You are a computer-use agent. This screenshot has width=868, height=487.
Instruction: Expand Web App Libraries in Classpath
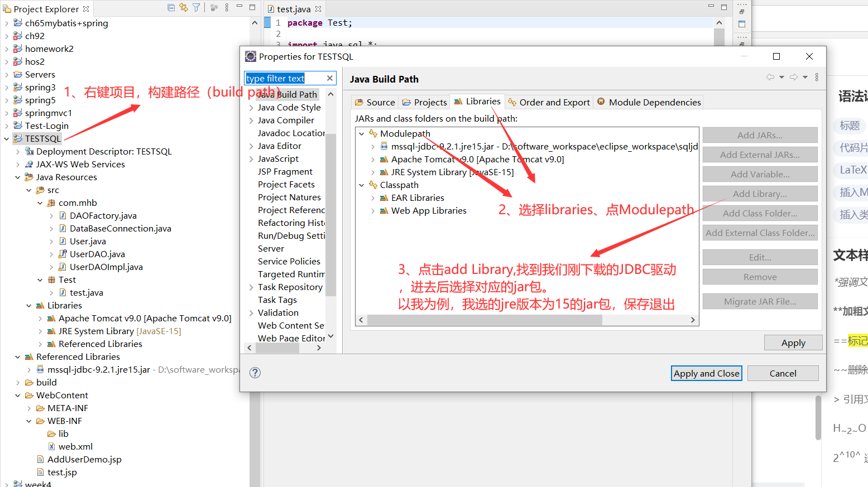coord(372,211)
